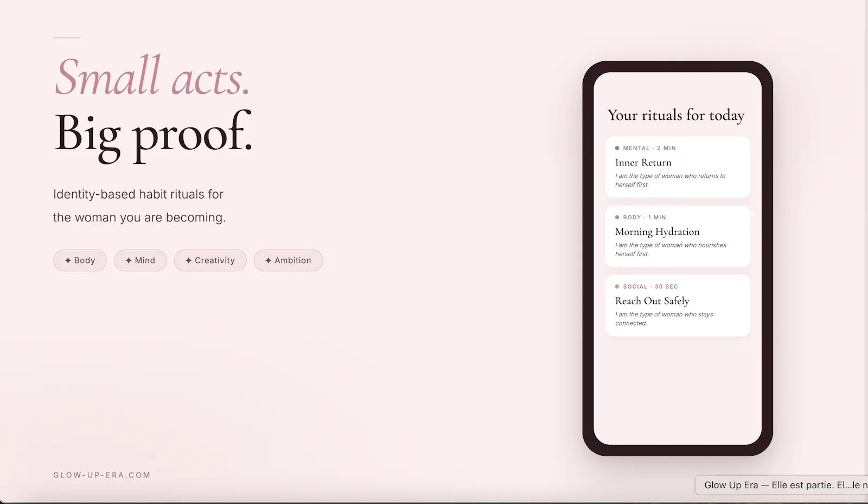Screen dimensions: 868x504
Task: Select the Body category pill
Action: [80, 260]
